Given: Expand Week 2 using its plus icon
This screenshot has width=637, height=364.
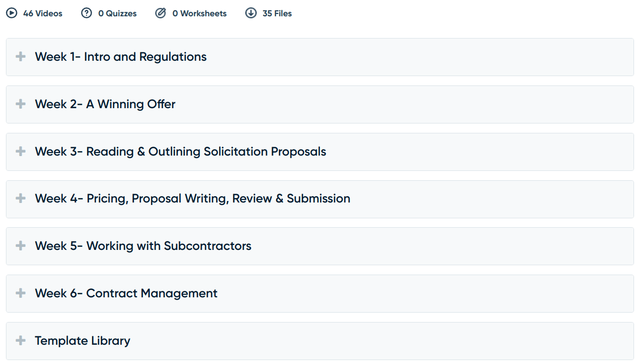Looking at the screenshot, I should (x=20, y=104).
